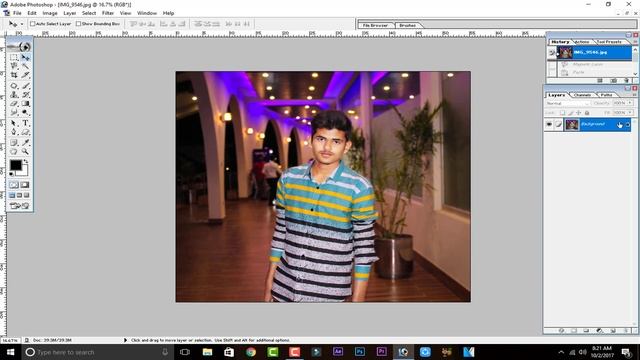Image resolution: width=640 pixels, height=360 pixels.
Task: Open the Move tool preset picker arrow
Action: click(22, 24)
